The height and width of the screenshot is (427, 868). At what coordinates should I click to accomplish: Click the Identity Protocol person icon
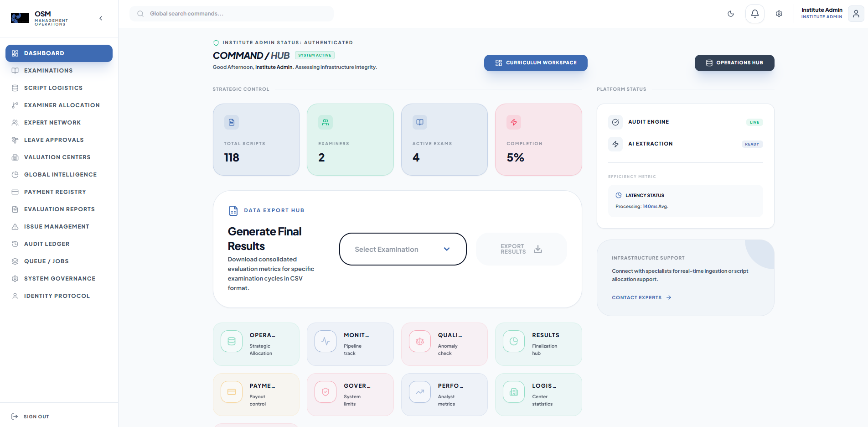15,296
